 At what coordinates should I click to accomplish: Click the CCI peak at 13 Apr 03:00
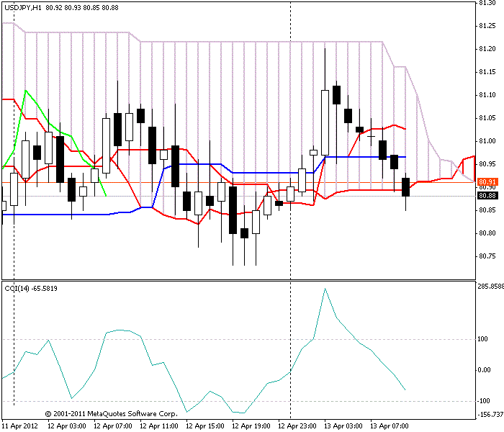325,289
